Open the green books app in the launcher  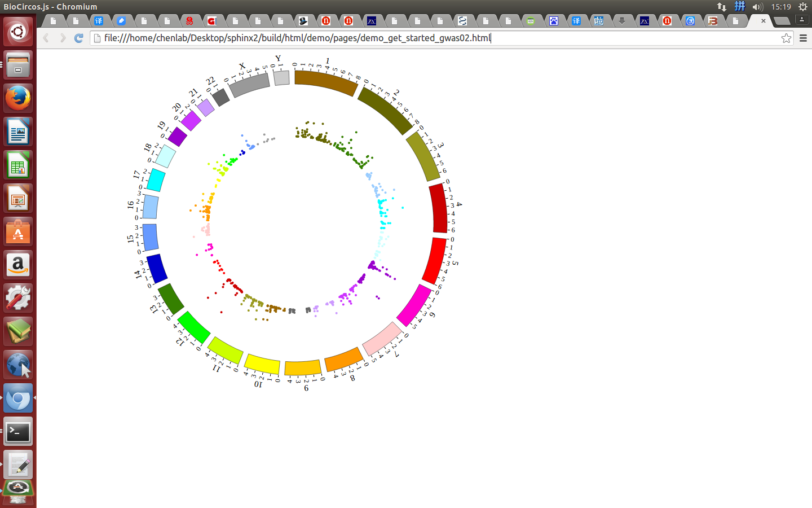18,331
